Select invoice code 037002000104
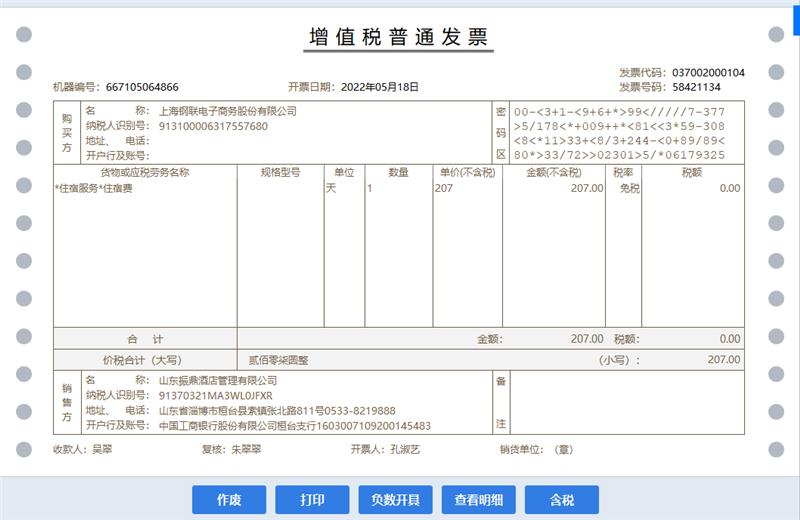 click(x=708, y=73)
